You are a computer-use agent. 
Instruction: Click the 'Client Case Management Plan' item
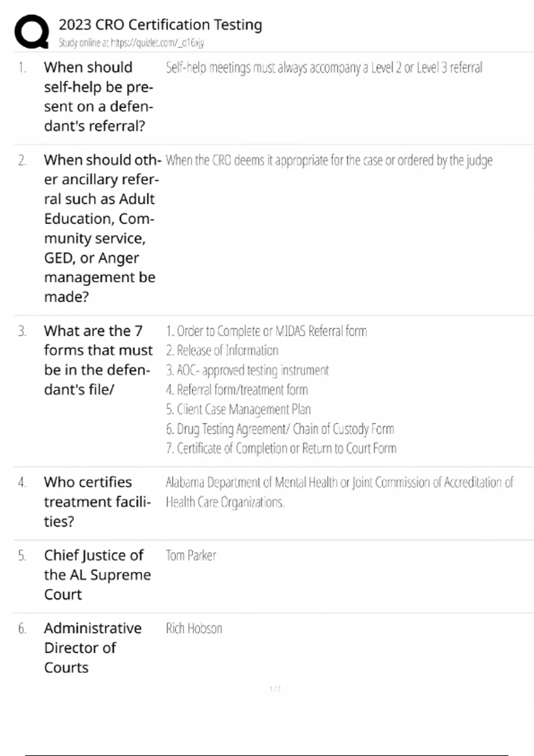pos(238,410)
